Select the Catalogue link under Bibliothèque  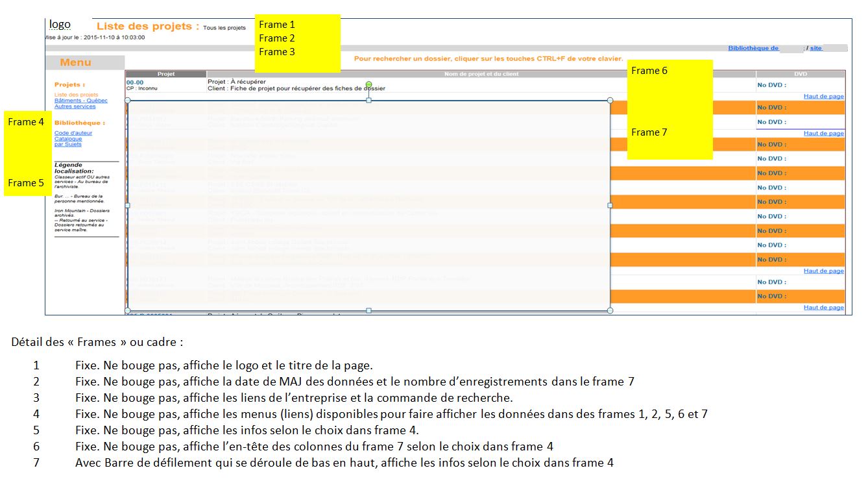pyautogui.click(x=68, y=139)
